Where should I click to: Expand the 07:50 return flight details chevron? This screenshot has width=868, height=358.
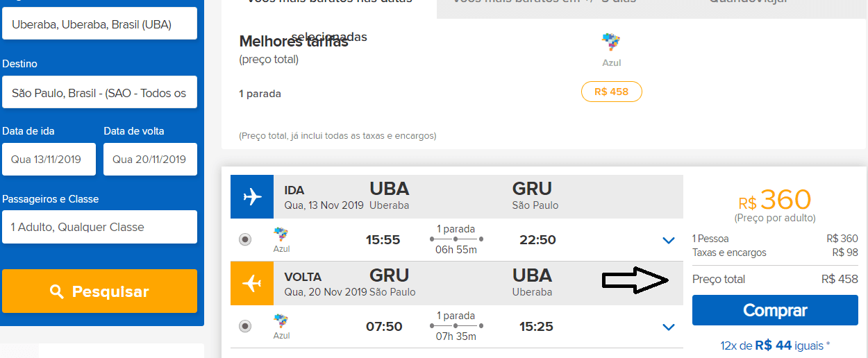tap(669, 327)
